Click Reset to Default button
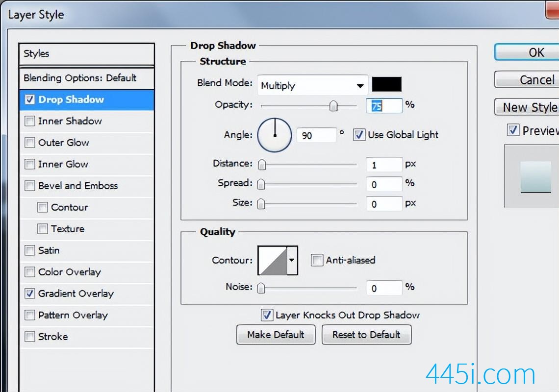The image size is (559, 392). pyautogui.click(x=366, y=335)
